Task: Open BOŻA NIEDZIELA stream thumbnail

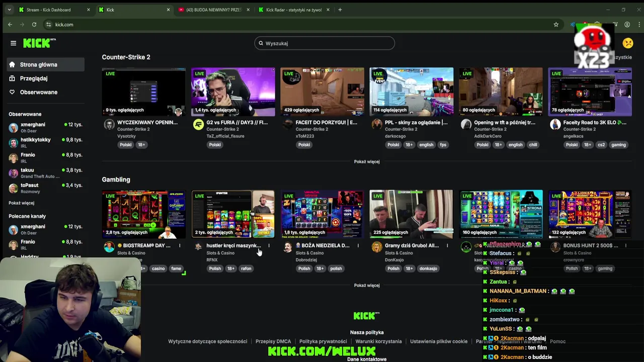Action: pos(322,214)
